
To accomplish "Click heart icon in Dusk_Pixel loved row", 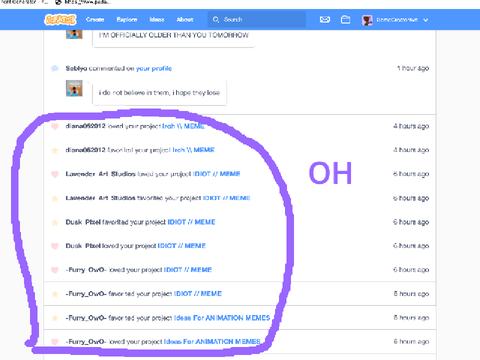I will [x=55, y=246].
